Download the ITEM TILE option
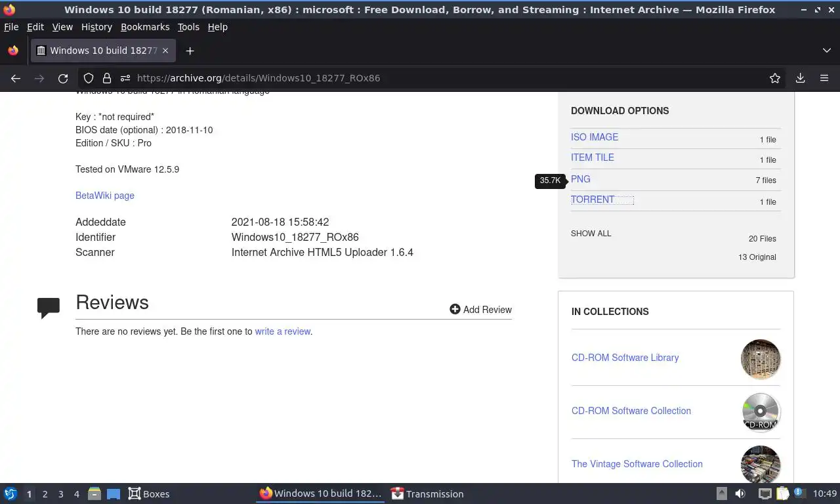 point(593,157)
